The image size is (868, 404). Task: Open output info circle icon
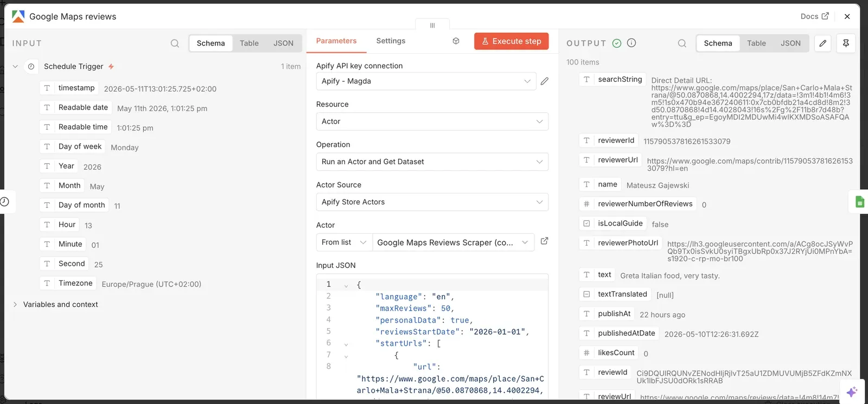(x=631, y=43)
